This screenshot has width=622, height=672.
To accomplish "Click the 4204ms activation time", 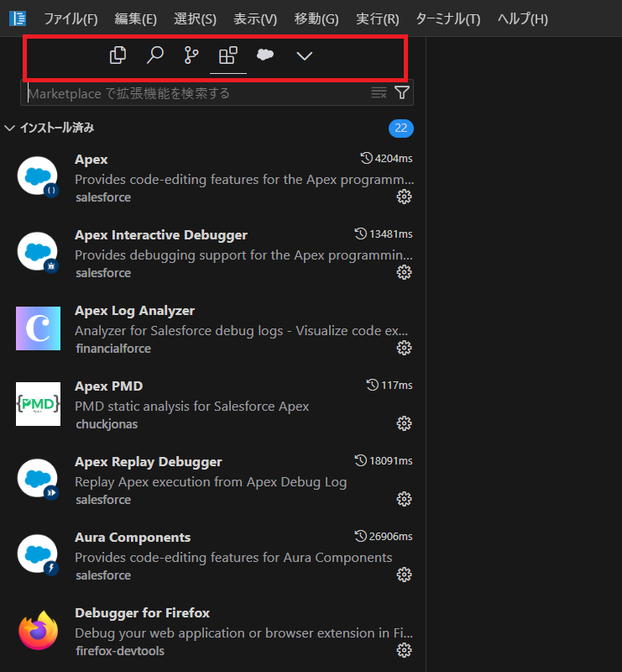I will coord(386,159).
